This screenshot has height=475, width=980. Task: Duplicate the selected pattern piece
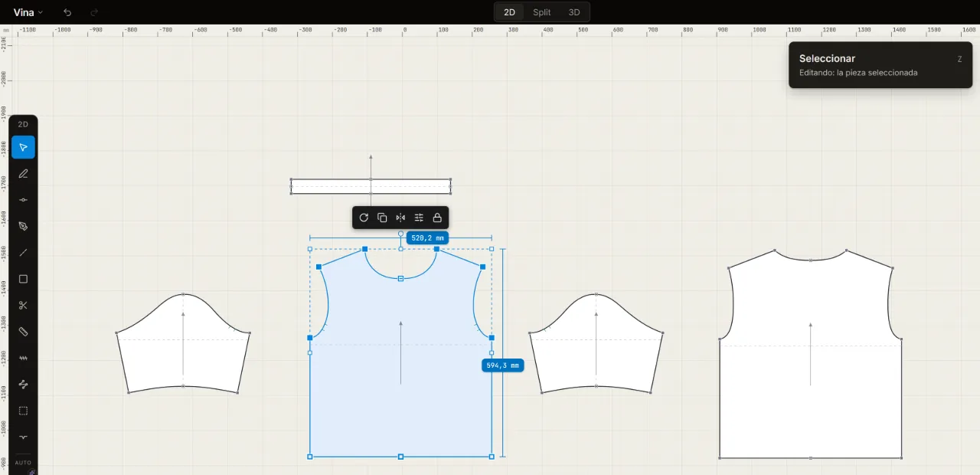(x=382, y=218)
